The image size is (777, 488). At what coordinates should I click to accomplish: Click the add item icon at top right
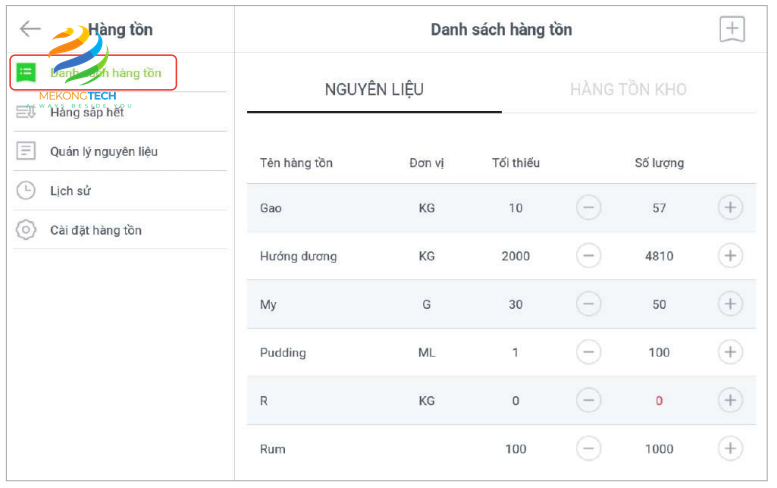tap(732, 30)
